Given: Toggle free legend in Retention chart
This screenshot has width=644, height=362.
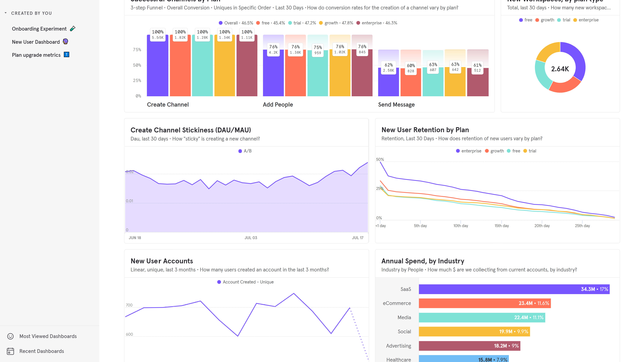Looking at the screenshot, I should 514,151.
